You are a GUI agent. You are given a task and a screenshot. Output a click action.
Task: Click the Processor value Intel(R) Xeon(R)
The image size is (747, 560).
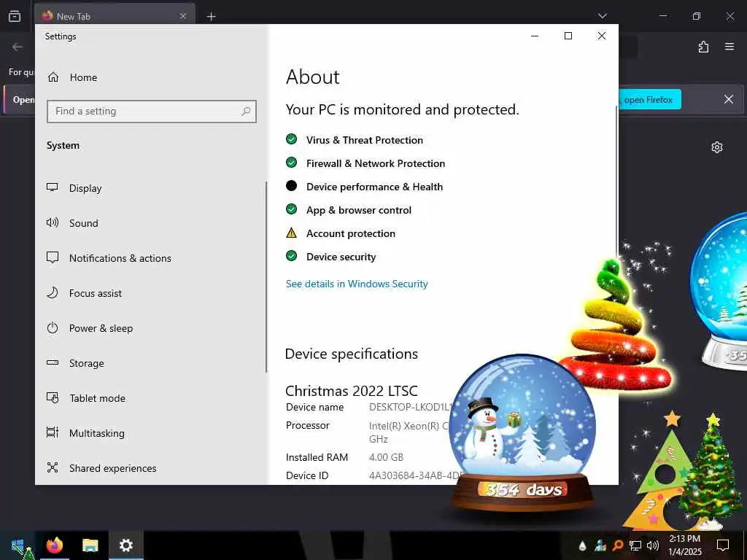click(x=409, y=426)
